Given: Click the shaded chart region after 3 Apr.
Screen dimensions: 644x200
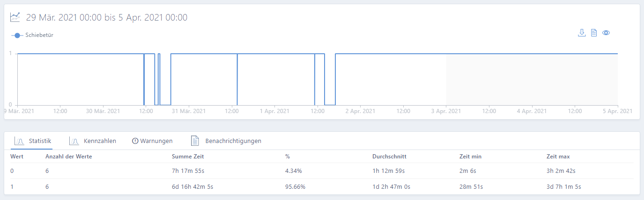Looking at the screenshot, I should point(532,79).
